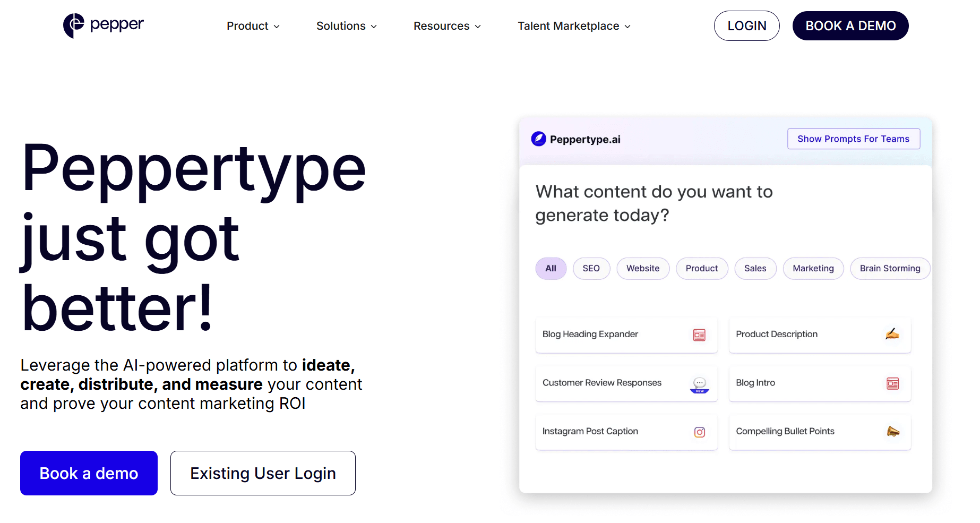
Task: Click the Customer Review Responses chat bubble icon
Action: (700, 384)
